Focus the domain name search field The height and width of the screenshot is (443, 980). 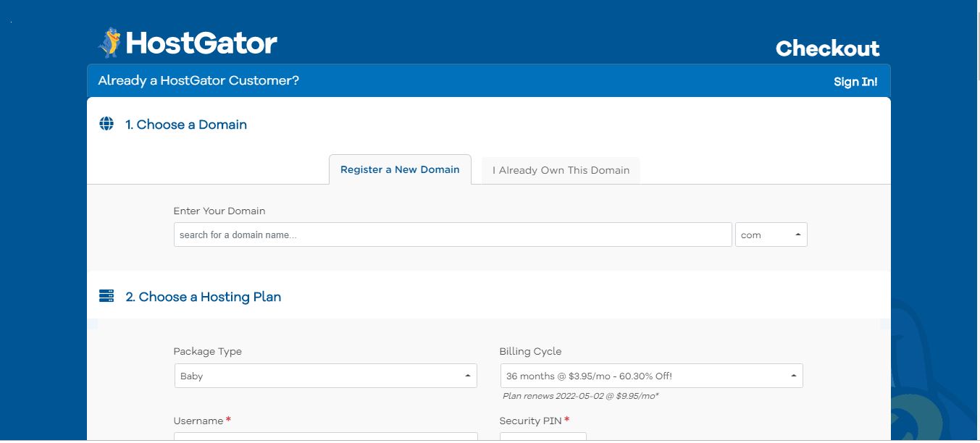point(453,235)
